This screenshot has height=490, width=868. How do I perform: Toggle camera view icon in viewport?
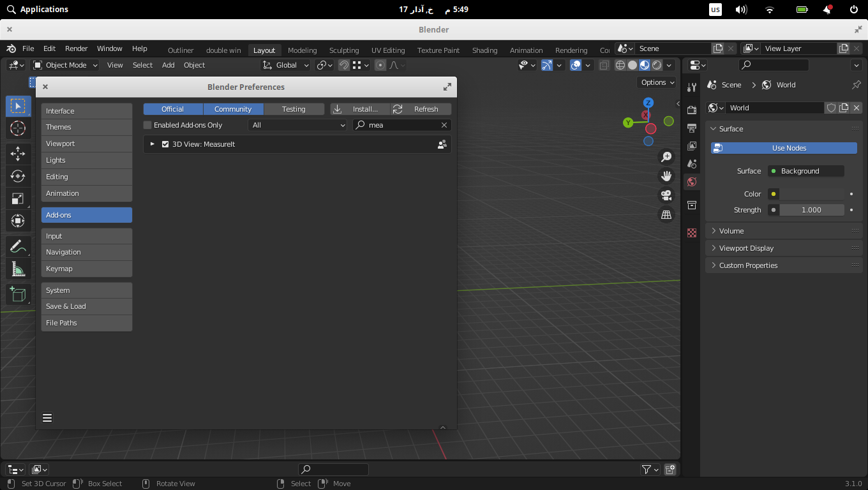[x=666, y=195]
